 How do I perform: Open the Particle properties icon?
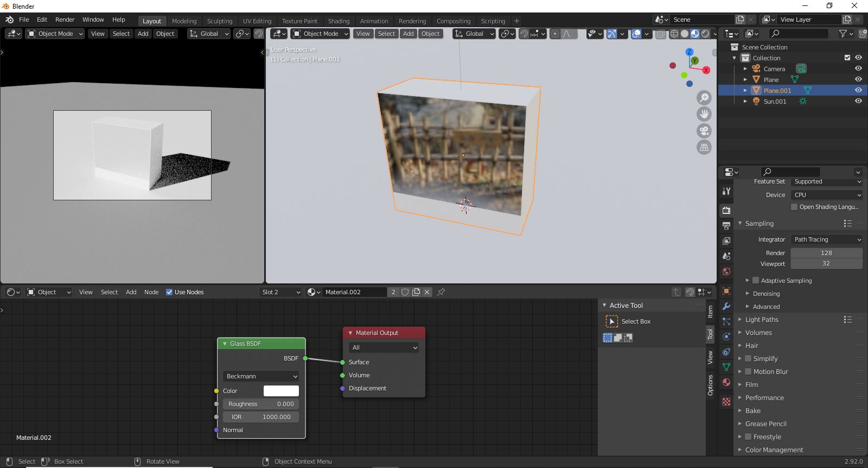pos(726,321)
